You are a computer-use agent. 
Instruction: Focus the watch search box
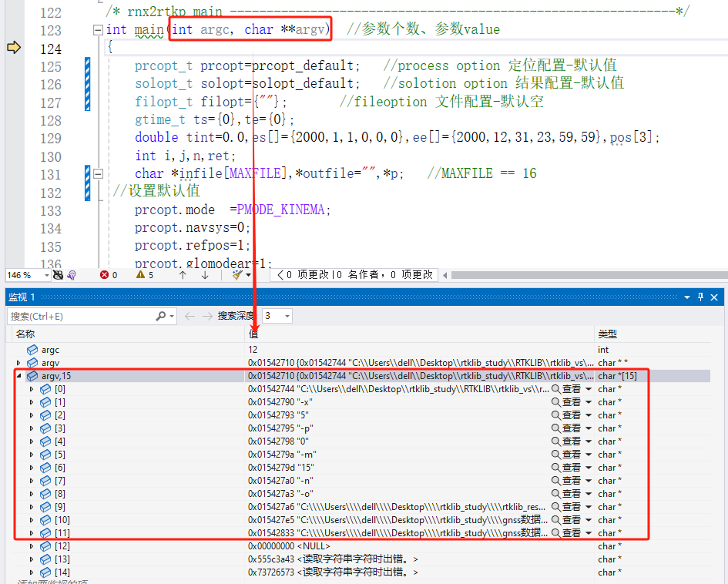click(x=81, y=316)
